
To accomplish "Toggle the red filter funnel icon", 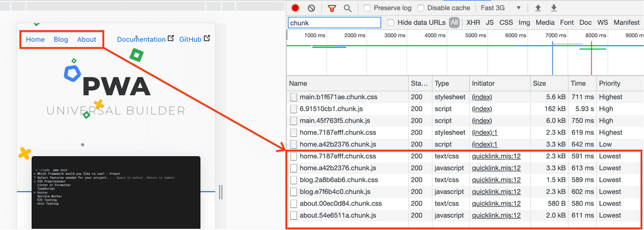I will tap(331, 8).
